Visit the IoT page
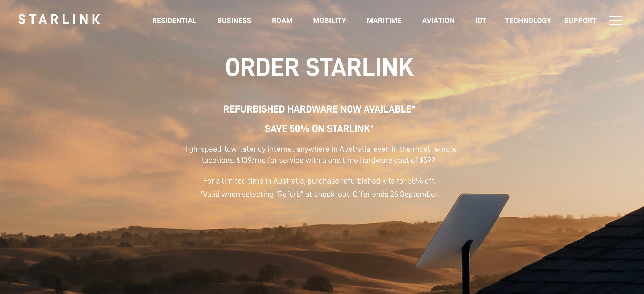The height and width of the screenshot is (294, 644). (481, 20)
